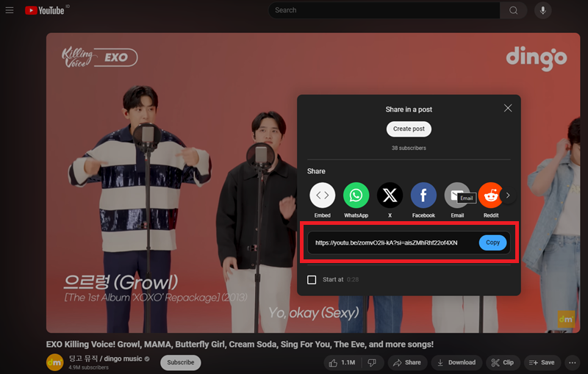This screenshot has width=588, height=374.
Task: Click the YouTube search input field
Action: pyautogui.click(x=384, y=10)
